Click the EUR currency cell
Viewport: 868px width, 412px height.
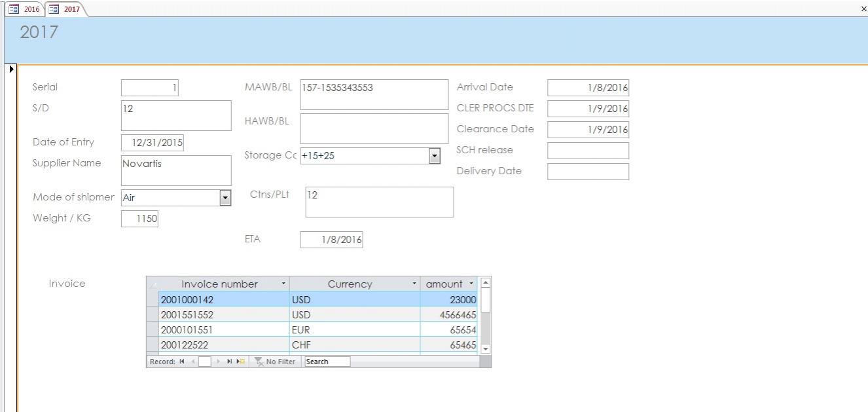point(355,329)
